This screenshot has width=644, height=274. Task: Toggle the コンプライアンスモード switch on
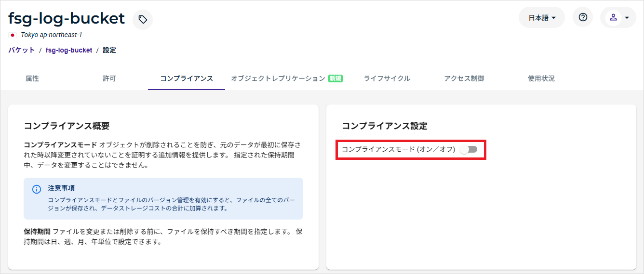point(468,149)
